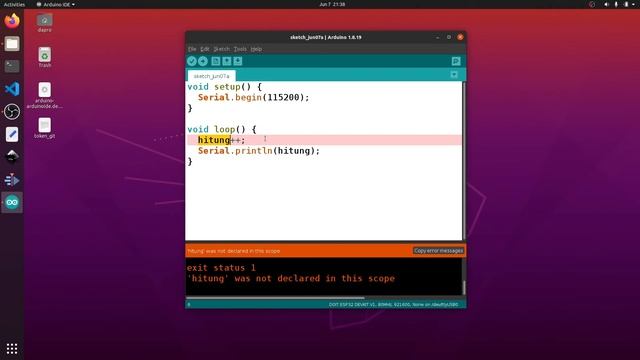This screenshot has width=640, height=360.
Task: Click the Open sketch up-arrow icon
Action: coord(227,61)
